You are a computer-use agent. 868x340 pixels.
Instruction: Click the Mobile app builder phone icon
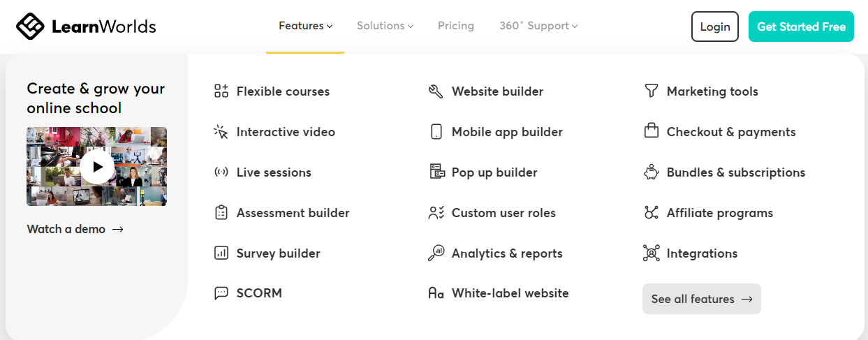[x=436, y=131]
